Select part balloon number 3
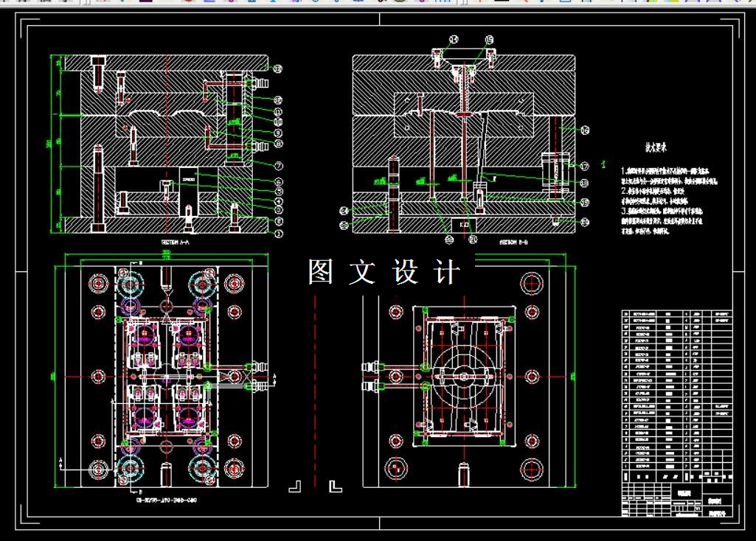The height and width of the screenshot is (541, 756). (279, 210)
